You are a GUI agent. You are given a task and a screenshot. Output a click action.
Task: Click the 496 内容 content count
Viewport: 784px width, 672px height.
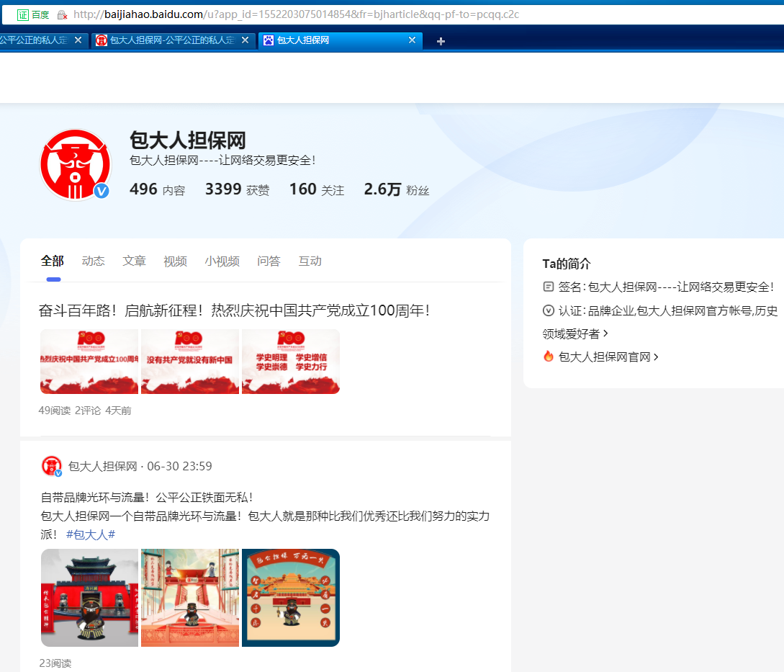pos(158,189)
